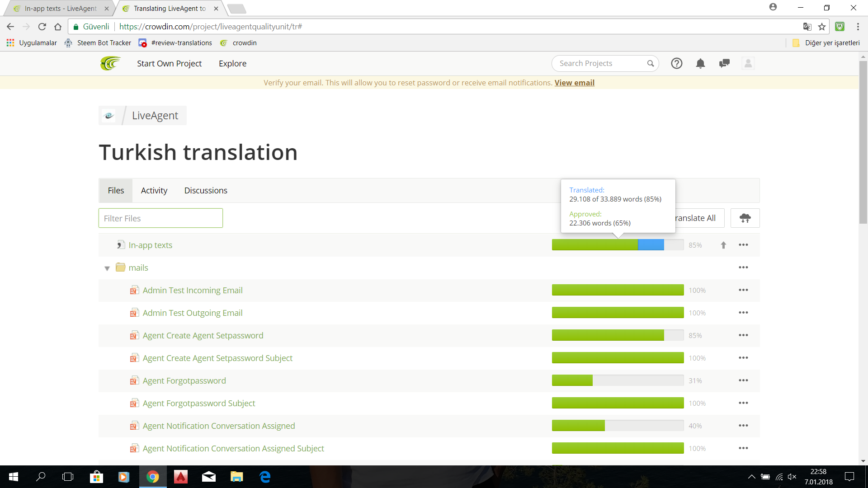Switch to the Files tab
This screenshot has height=488, width=868.
point(116,191)
